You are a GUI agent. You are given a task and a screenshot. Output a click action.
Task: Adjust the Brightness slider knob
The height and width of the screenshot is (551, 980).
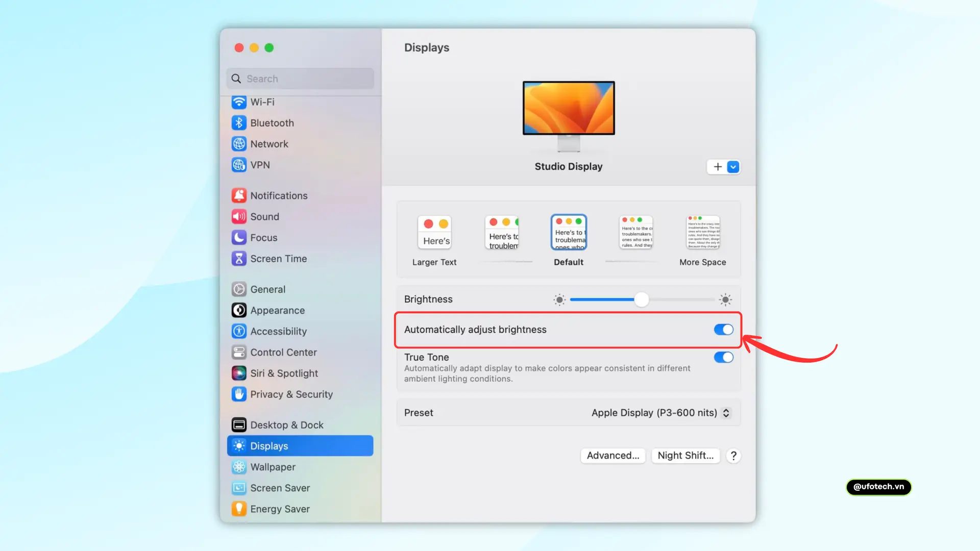click(642, 299)
